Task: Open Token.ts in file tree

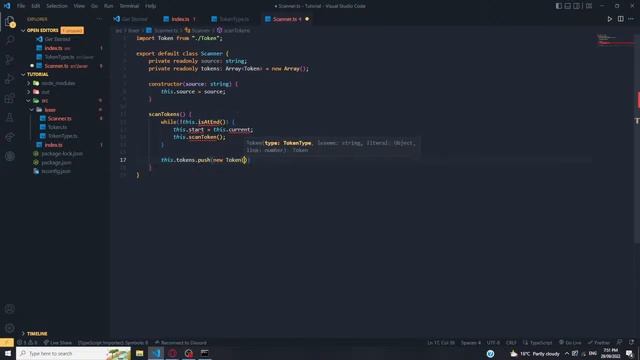Action: pyautogui.click(x=57, y=127)
